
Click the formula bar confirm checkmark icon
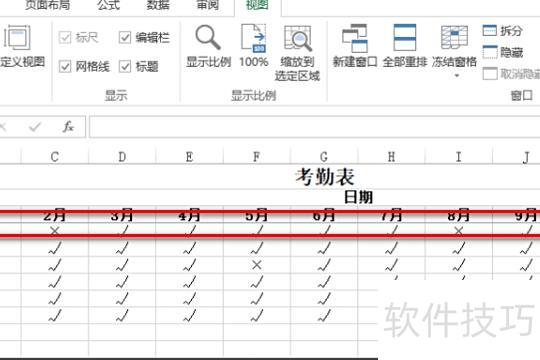[35, 127]
